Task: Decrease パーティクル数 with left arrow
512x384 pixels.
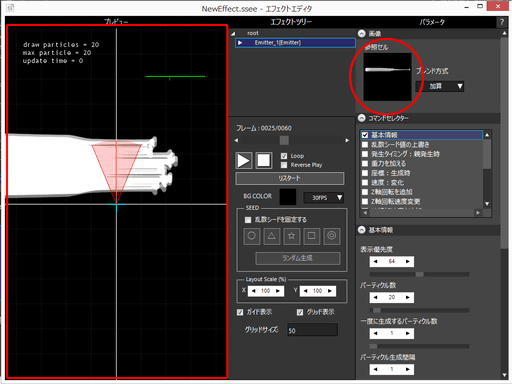Action: pos(376,297)
